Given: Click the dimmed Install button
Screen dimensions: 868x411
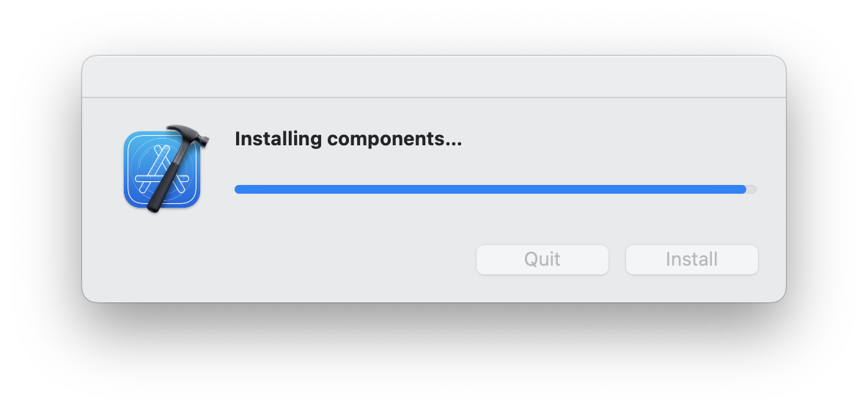Looking at the screenshot, I should pyautogui.click(x=692, y=259).
